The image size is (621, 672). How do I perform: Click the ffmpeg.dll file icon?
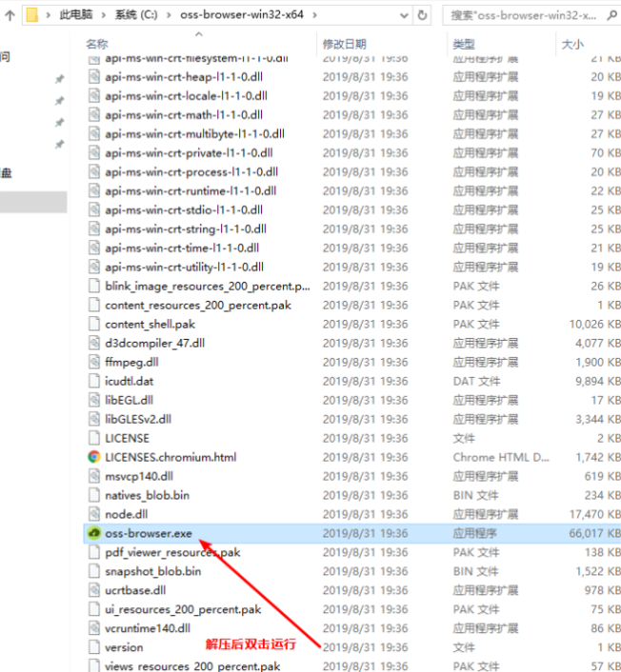coord(94,362)
